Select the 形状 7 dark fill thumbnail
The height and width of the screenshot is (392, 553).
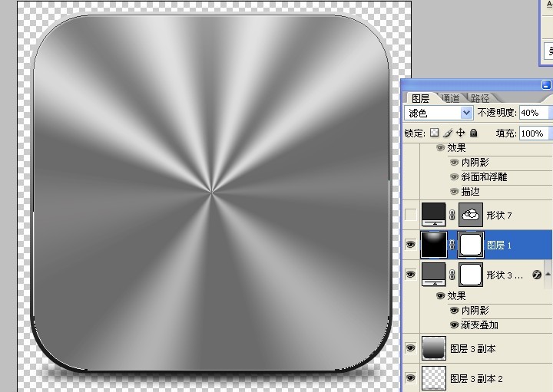[434, 215]
